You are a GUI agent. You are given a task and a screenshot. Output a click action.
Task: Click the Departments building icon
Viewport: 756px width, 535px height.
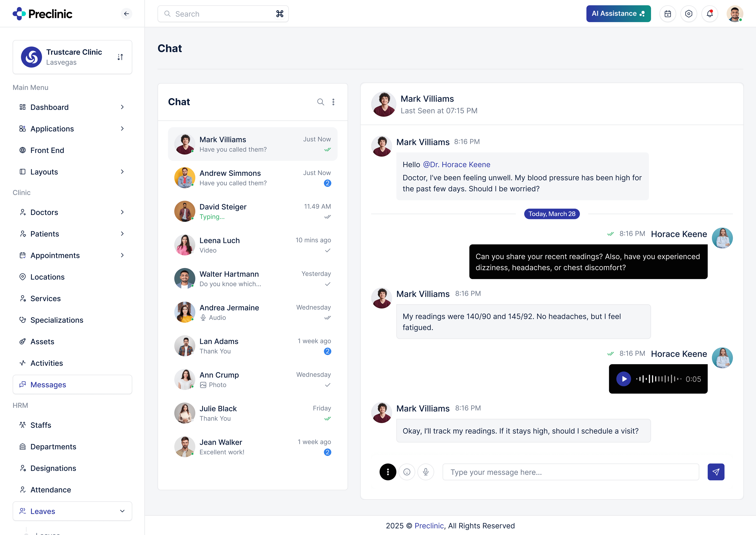22,447
